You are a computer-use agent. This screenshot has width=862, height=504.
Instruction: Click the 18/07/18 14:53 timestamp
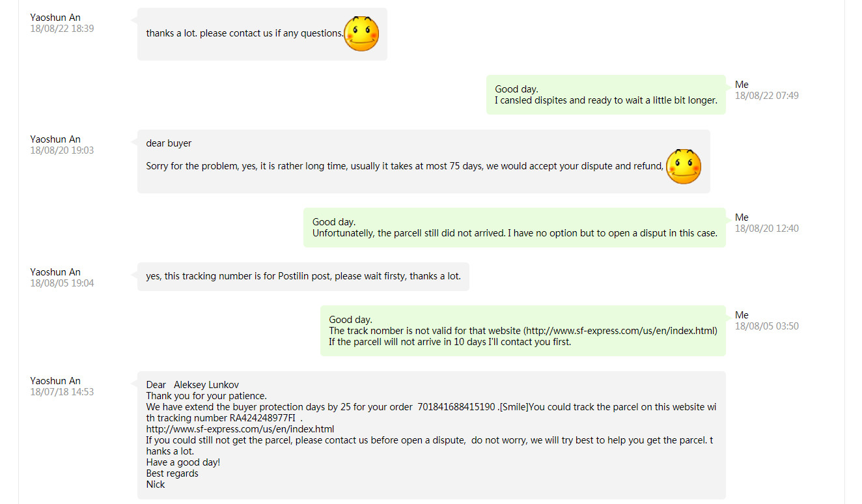[62, 392]
